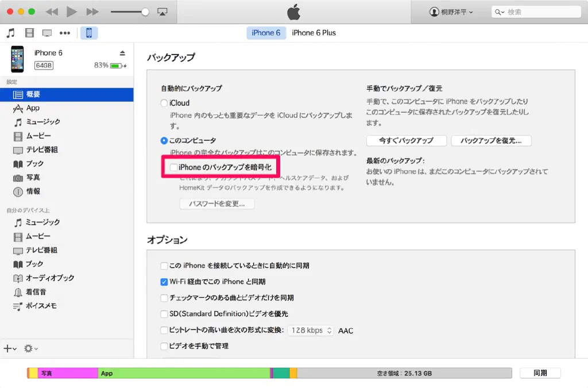Enable iPhone のバックアップを暗号化 checkbox
The height and width of the screenshot is (388, 588).
coord(173,167)
